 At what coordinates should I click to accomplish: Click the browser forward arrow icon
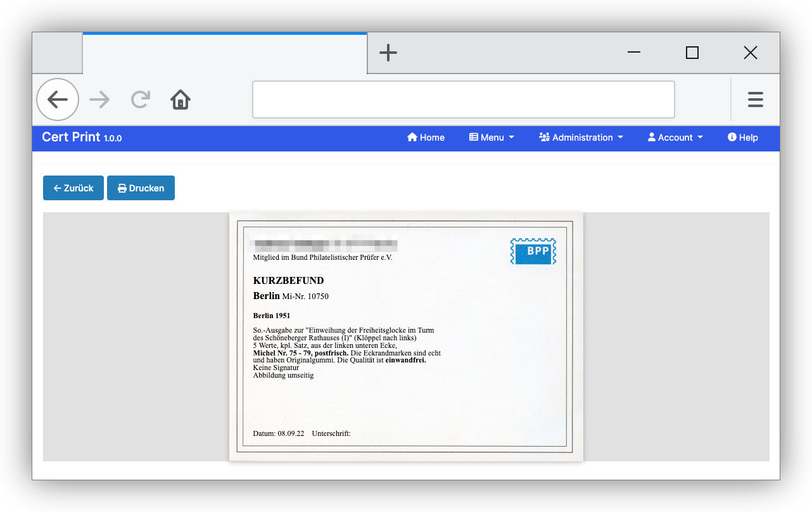coord(99,99)
